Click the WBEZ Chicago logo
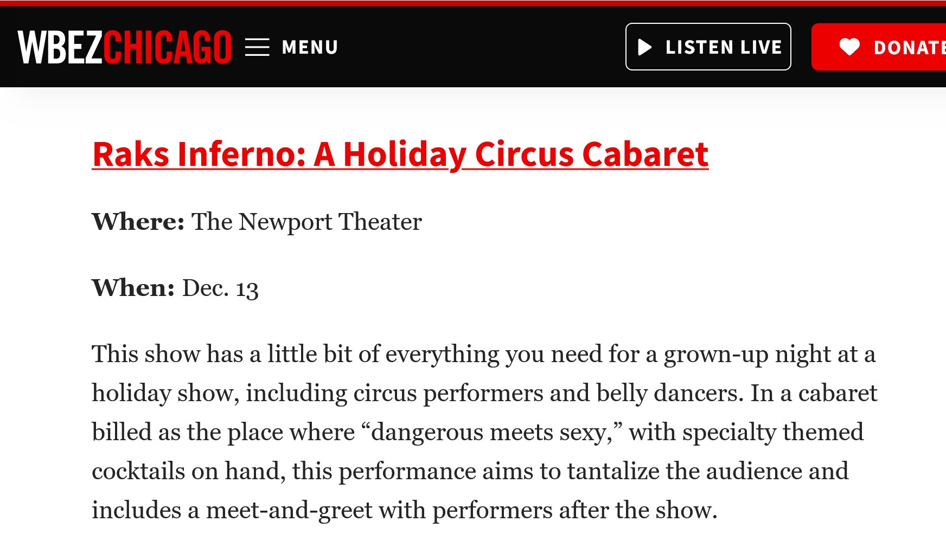Viewport: 946px width, 560px height. (124, 47)
